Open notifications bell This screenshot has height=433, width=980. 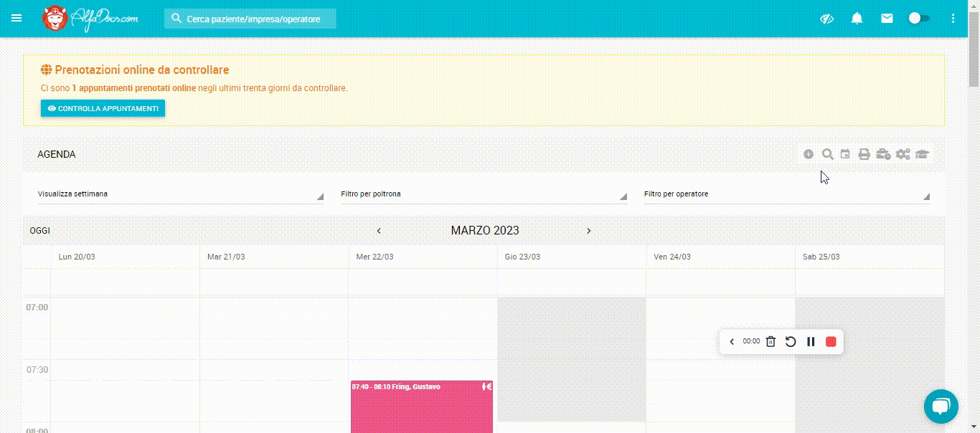tap(857, 19)
